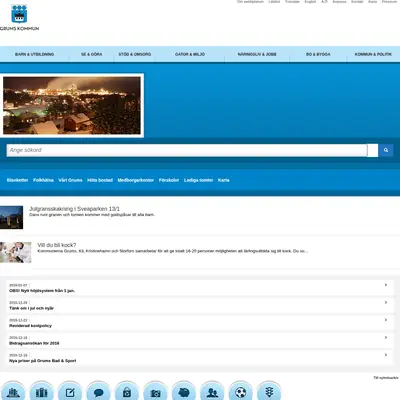Click the Translate top link
Image resolution: width=400 pixels, height=400 pixels.
(x=292, y=2)
